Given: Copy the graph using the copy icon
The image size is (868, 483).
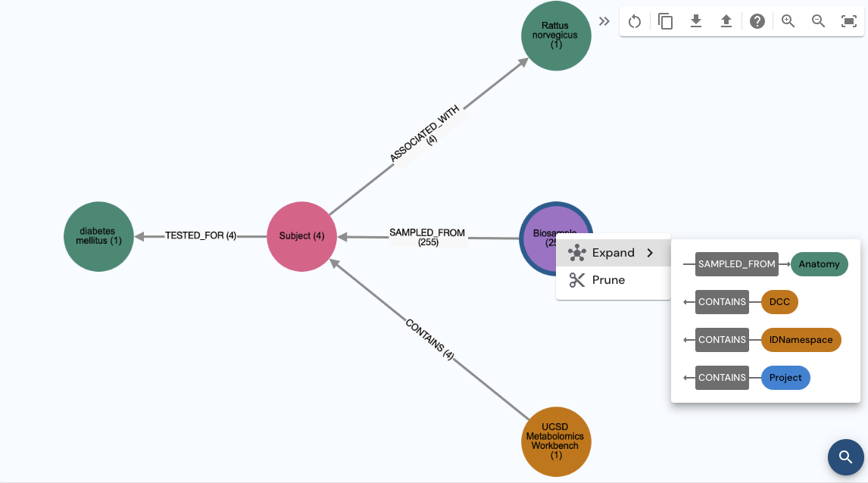Looking at the screenshot, I should pyautogui.click(x=666, y=21).
